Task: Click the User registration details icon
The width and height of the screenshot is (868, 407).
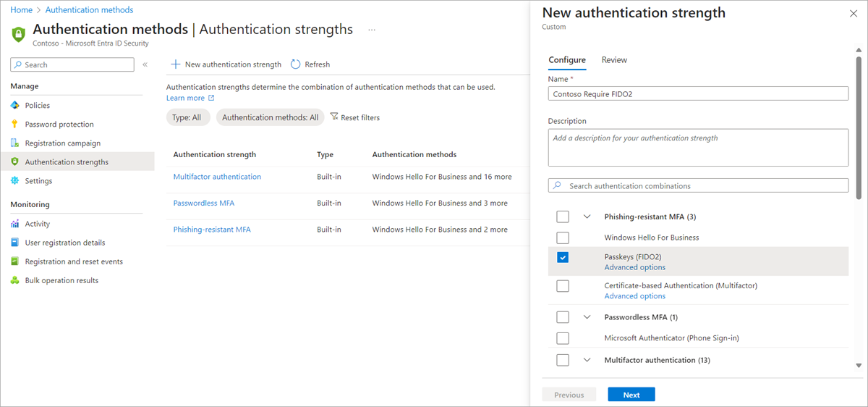Action: click(15, 243)
